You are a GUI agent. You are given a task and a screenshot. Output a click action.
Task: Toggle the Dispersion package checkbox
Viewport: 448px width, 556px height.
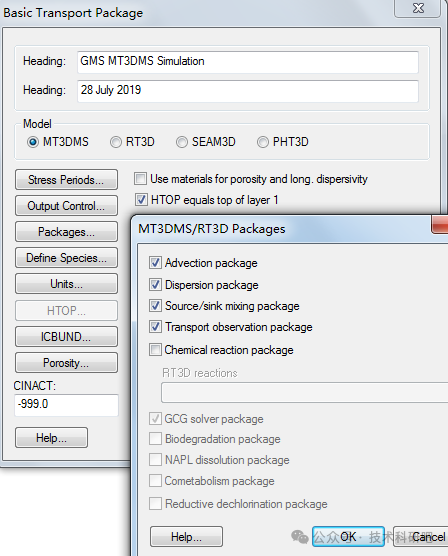pyautogui.click(x=155, y=284)
